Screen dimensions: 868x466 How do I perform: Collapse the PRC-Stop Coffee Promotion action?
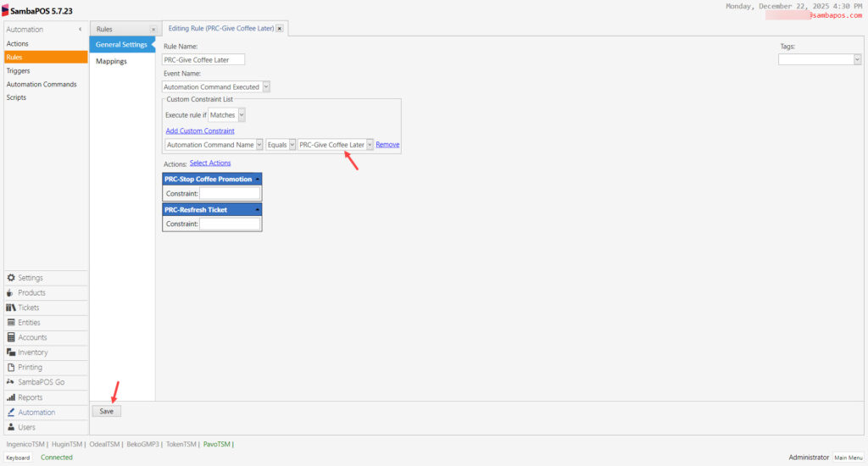[257, 179]
